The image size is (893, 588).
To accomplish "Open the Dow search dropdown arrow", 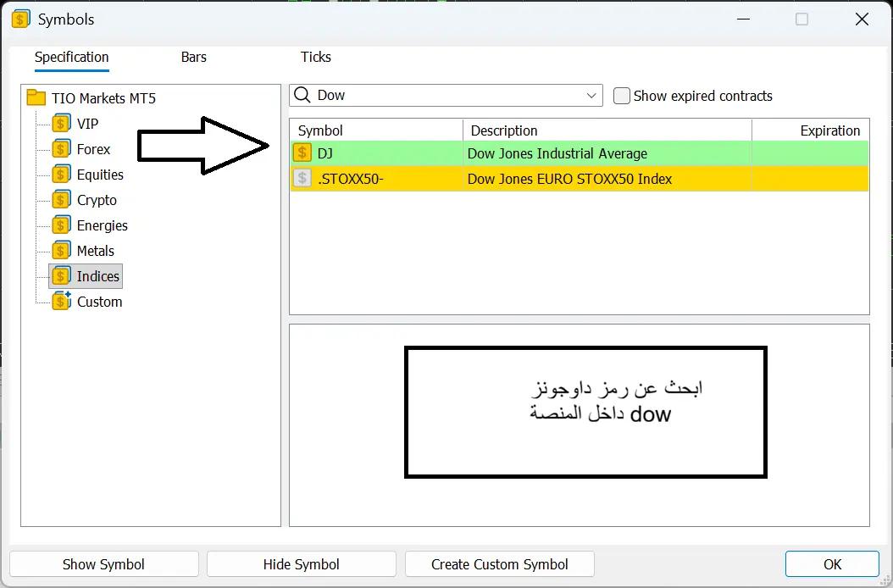I will pyautogui.click(x=591, y=95).
